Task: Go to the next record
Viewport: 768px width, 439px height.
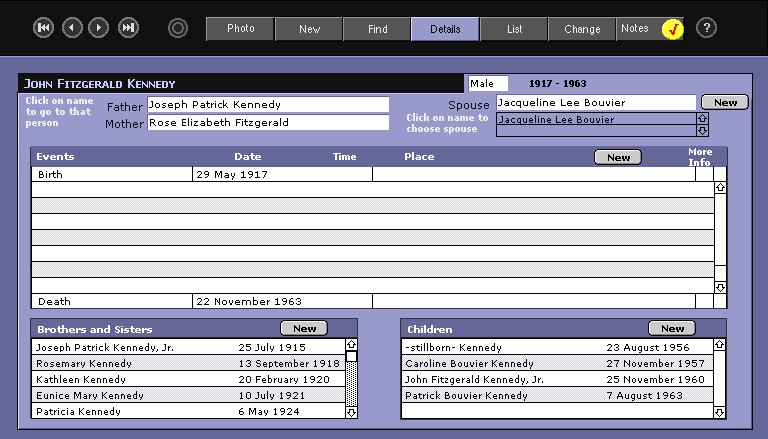Action: (x=98, y=27)
